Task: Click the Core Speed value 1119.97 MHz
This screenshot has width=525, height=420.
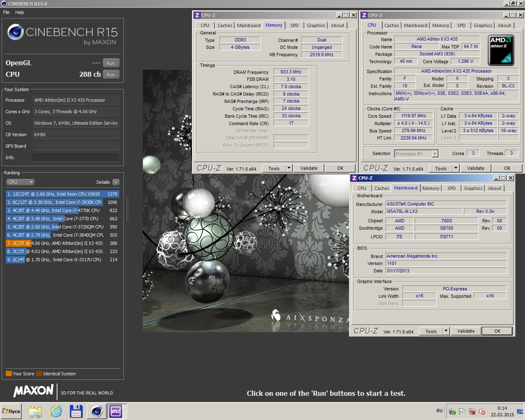Action: tap(413, 116)
